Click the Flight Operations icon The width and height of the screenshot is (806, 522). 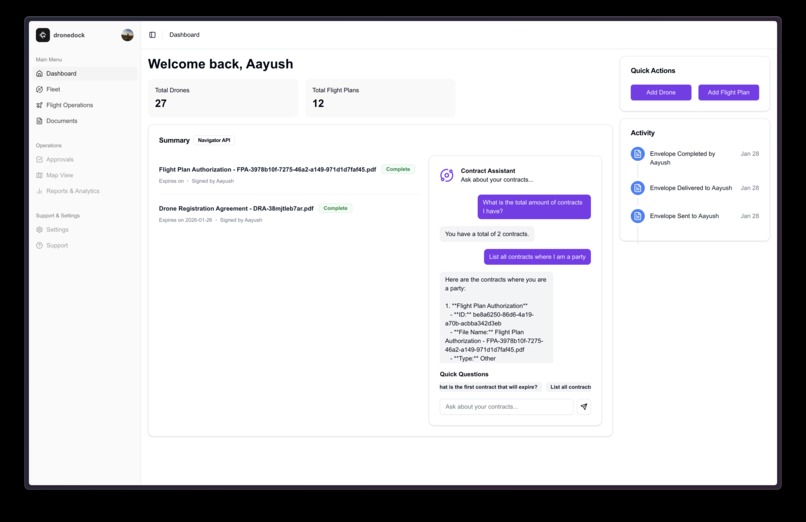pyautogui.click(x=40, y=105)
